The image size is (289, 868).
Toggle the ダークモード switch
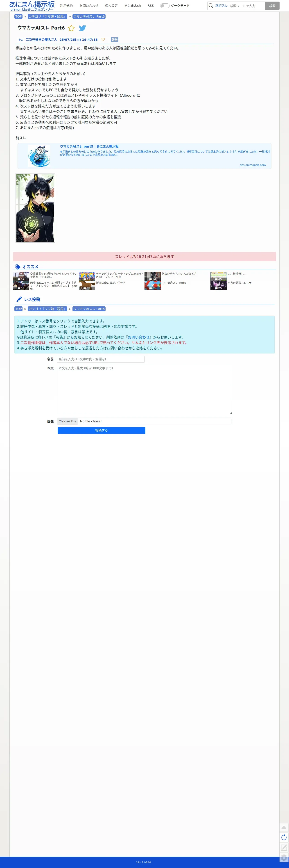(x=165, y=6)
